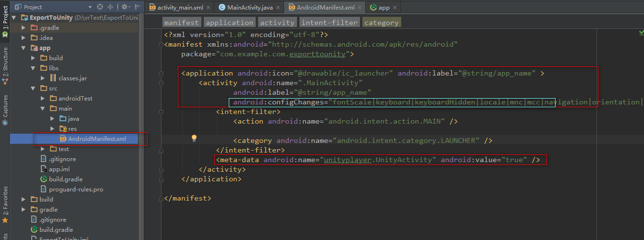Screen dimensions: 644x240
Task: Select classes.jar in project tree
Action: tap(72, 78)
